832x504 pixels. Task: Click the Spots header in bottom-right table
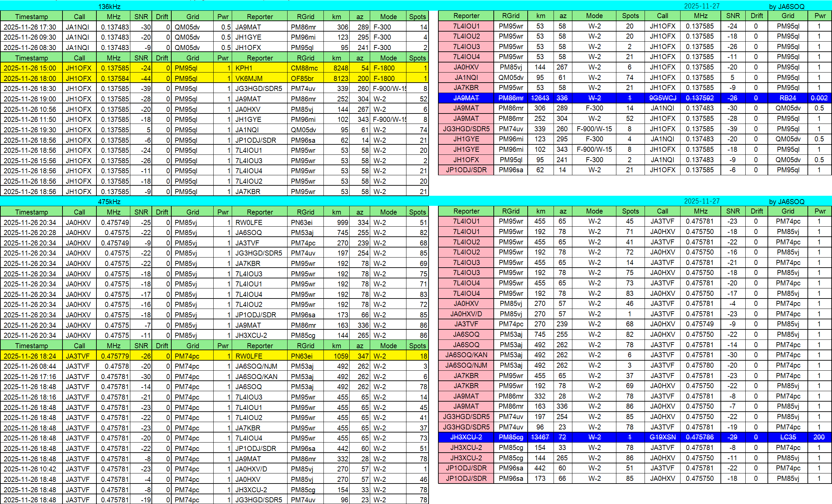click(630, 211)
